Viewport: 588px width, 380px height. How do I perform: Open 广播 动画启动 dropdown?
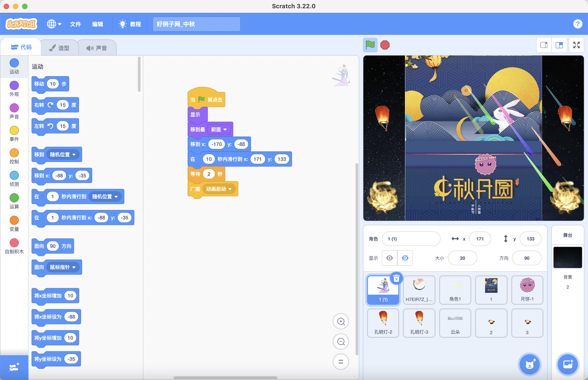pyautogui.click(x=219, y=189)
